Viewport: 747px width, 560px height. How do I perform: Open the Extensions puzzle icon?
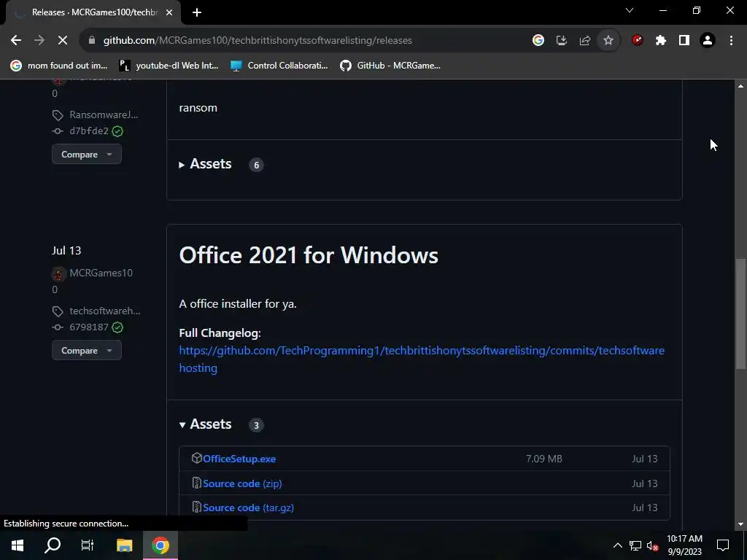point(661,41)
